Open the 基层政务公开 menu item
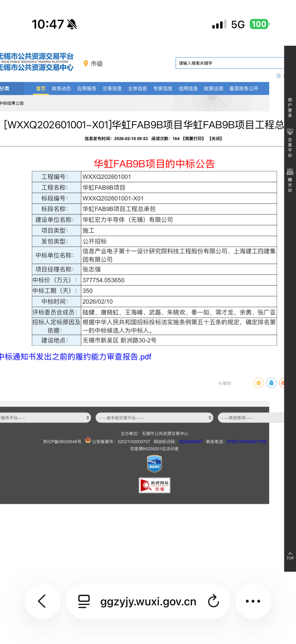The width and height of the screenshot is (296, 644). [x=244, y=89]
